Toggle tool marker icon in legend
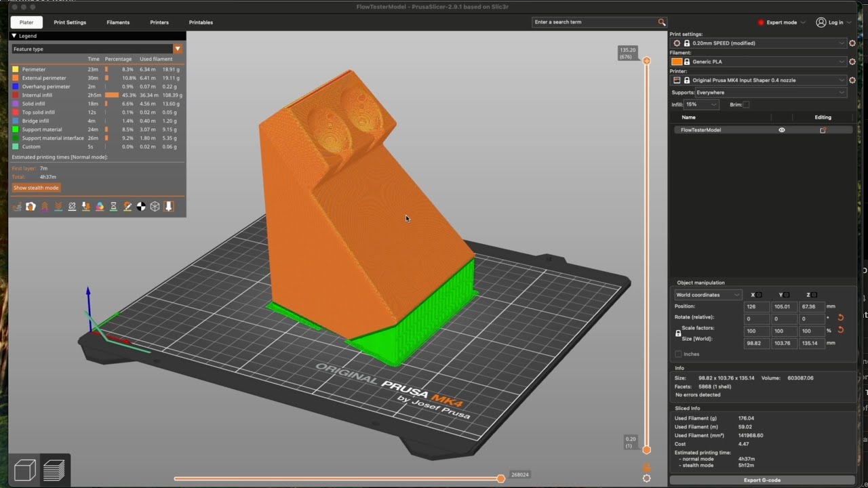868x488 pixels. pyautogui.click(x=169, y=207)
